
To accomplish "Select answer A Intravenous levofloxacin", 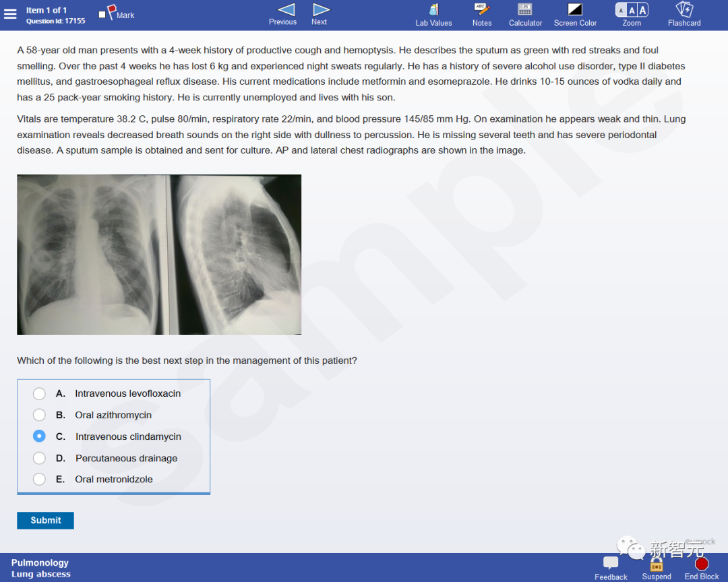I will coord(40,393).
